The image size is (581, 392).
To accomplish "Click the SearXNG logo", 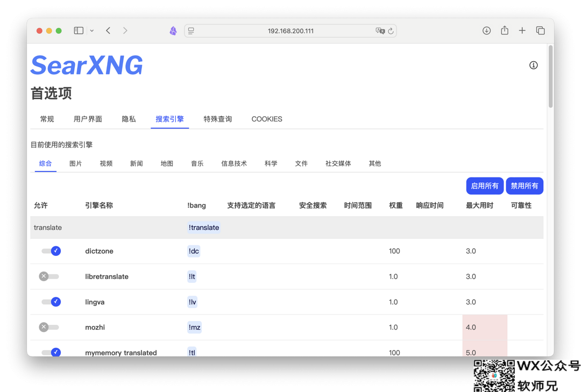I will 87,65.
